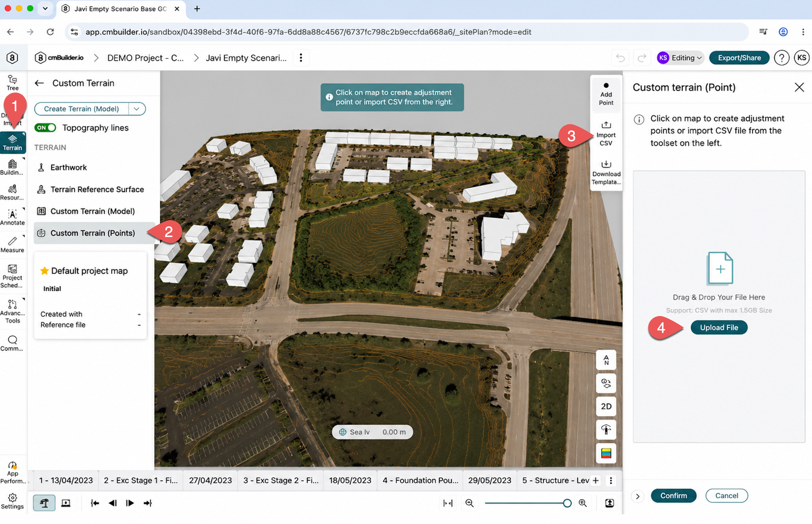Image resolution: width=812 pixels, height=524 pixels.
Task: Open the Tree panel in sidebar
Action: pos(13,83)
